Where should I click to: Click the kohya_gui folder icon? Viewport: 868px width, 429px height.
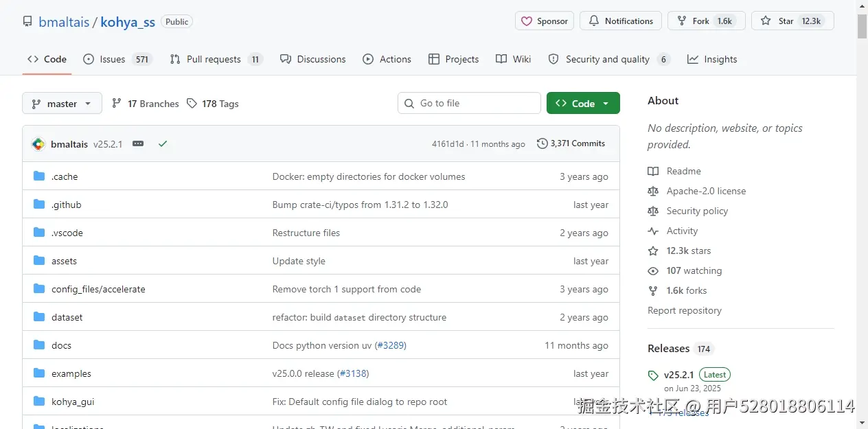39,402
